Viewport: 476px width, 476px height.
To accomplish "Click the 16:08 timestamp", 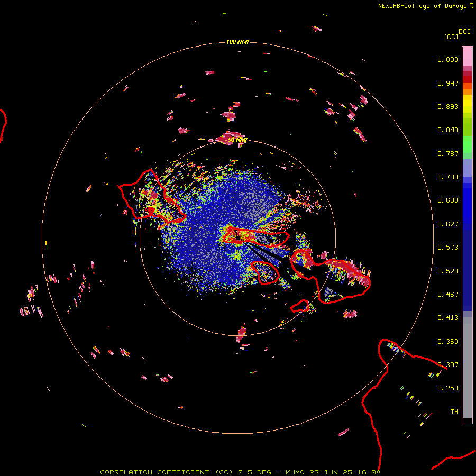I will pyautogui.click(x=369, y=472).
